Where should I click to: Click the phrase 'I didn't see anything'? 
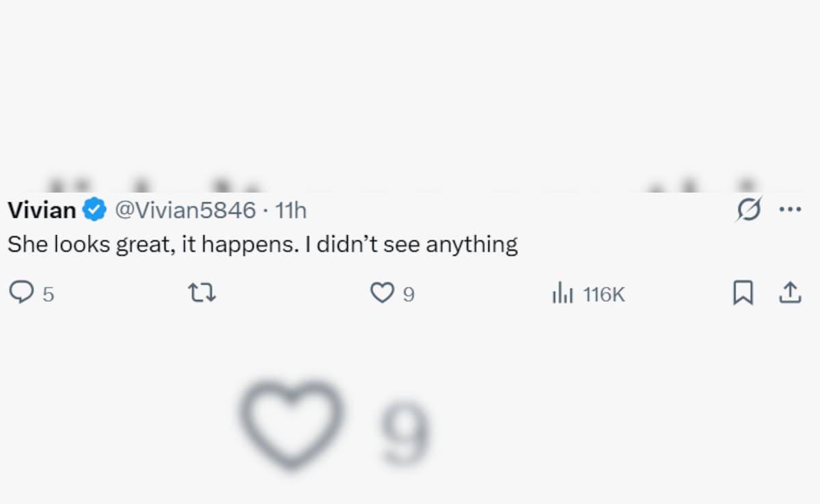point(411,244)
